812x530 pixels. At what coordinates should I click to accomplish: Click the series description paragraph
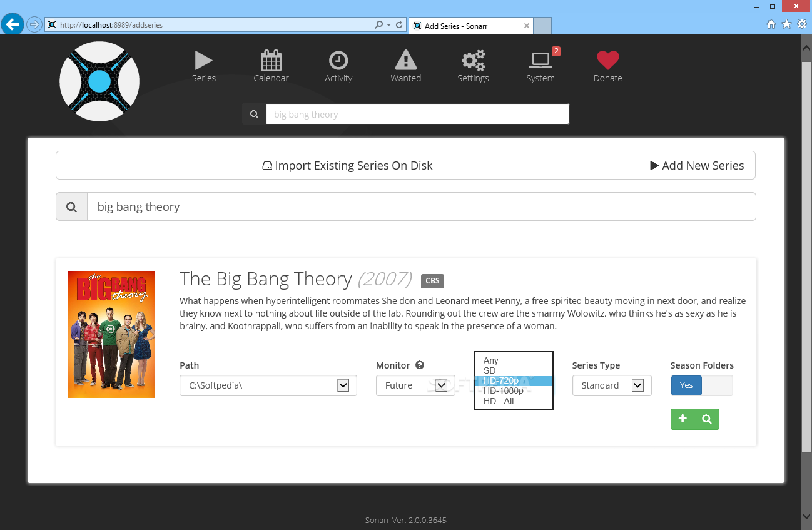[462, 313]
